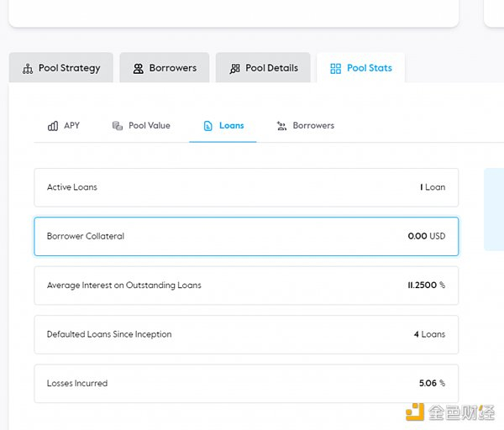Click the light blue panel on the right
The width and height of the screenshot is (504, 430).
(494, 209)
